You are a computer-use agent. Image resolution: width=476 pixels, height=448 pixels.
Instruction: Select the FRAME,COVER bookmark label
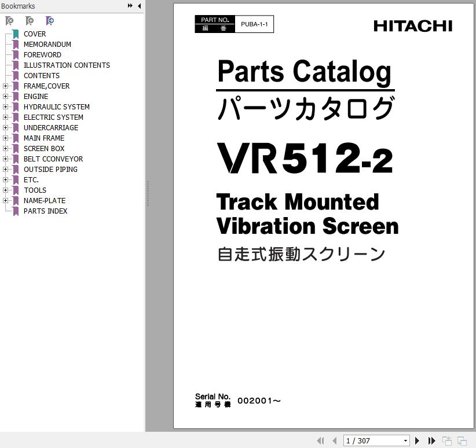(x=47, y=86)
